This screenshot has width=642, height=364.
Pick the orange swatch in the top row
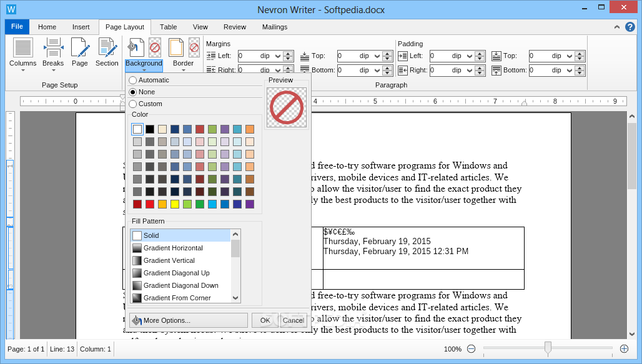[x=250, y=129]
